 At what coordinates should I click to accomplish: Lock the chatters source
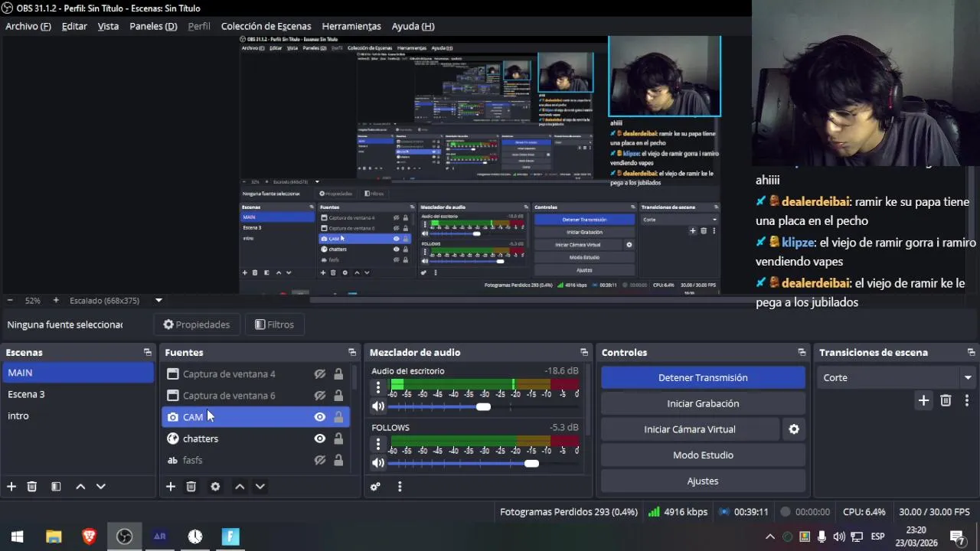coord(338,439)
